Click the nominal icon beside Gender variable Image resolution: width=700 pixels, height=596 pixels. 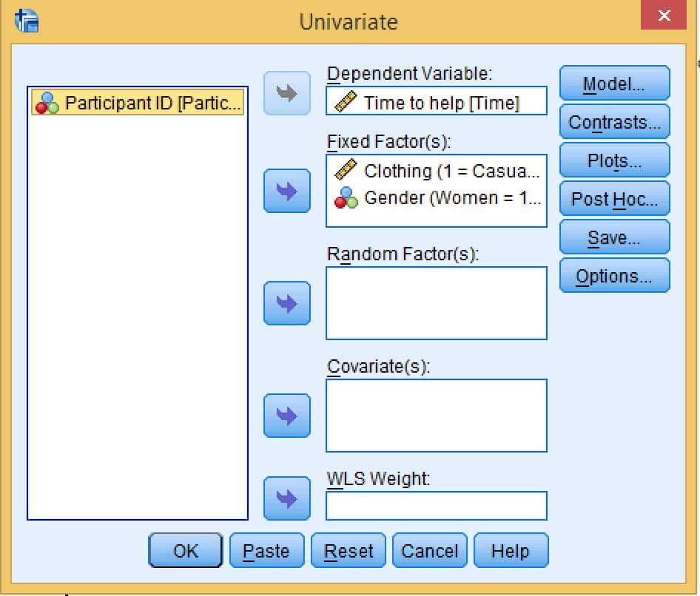pyautogui.click(x=346, y=197)
